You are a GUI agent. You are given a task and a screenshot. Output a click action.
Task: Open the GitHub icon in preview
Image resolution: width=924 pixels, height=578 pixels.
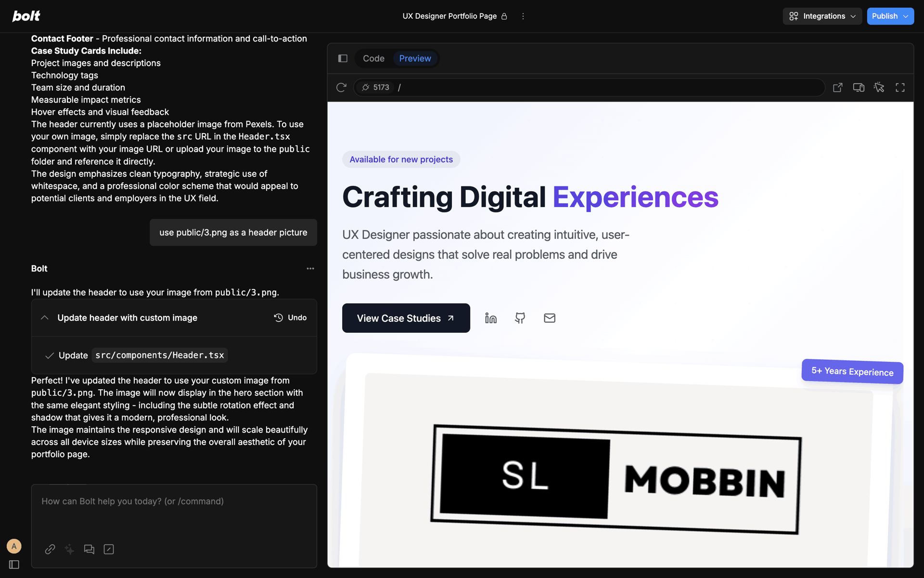(520, 318)
